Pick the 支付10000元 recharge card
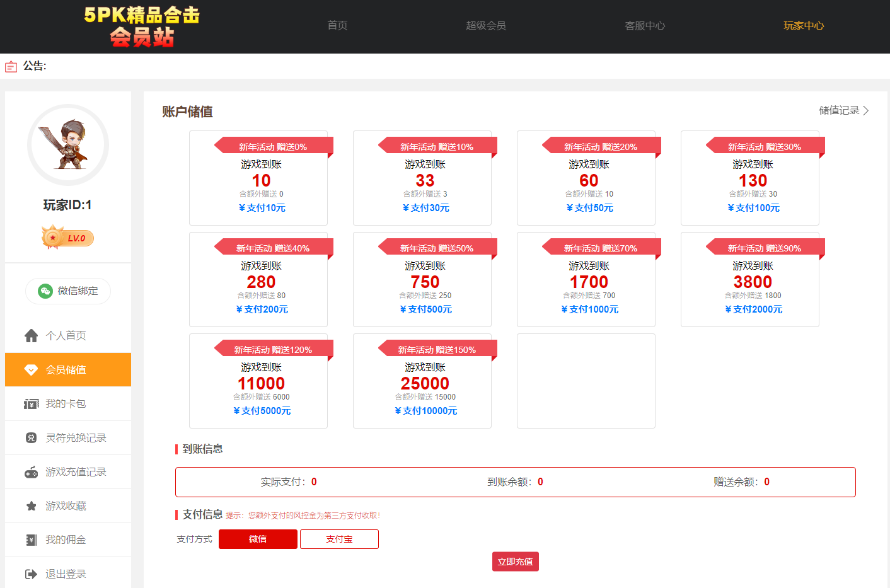890x588 pixels. point(422,381)
